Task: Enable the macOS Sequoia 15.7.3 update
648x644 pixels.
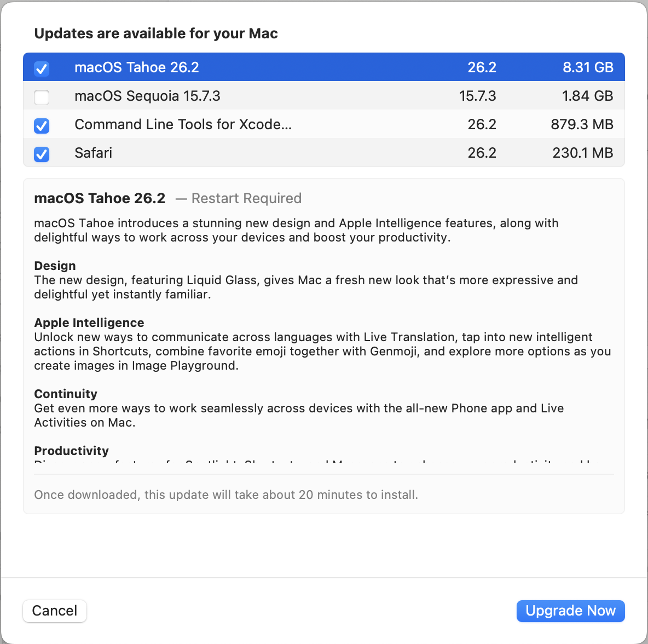Action: click(42, 97)
